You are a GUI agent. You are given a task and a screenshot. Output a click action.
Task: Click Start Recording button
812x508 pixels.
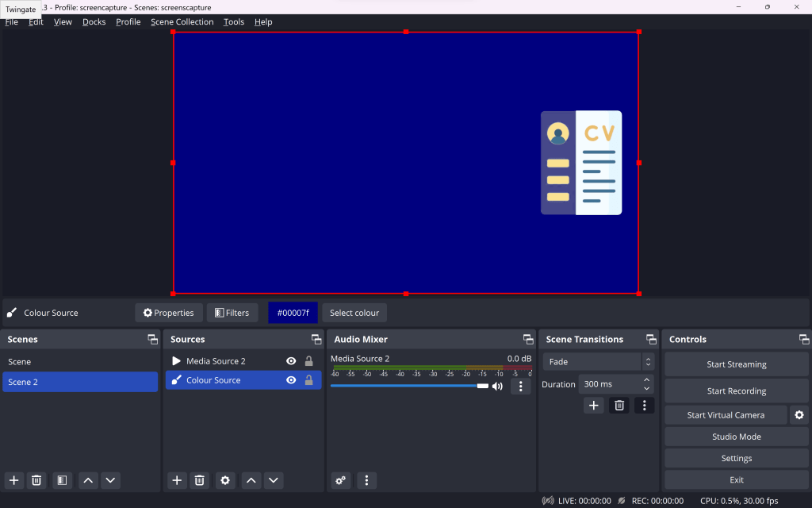coord(737,391)
